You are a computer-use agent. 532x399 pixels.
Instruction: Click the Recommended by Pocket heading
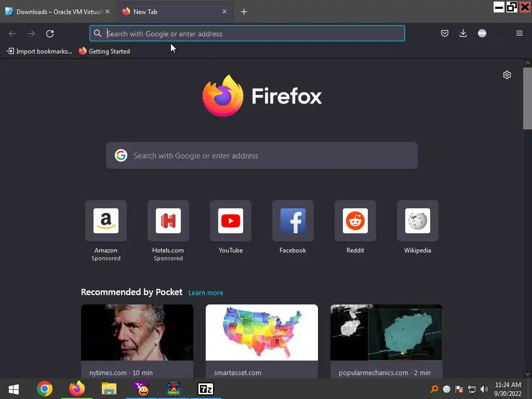click(131, 292)
